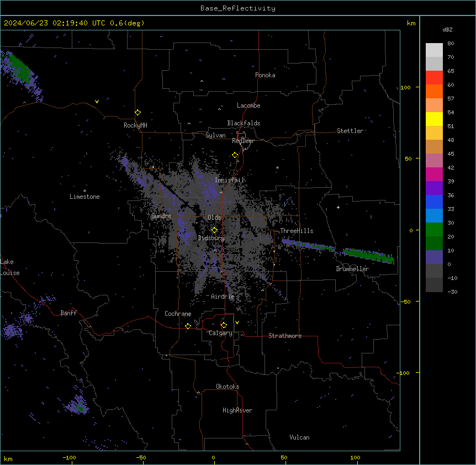Click the vertical axis tick label 50
The image size is (476, 465).
coord(408,158)
